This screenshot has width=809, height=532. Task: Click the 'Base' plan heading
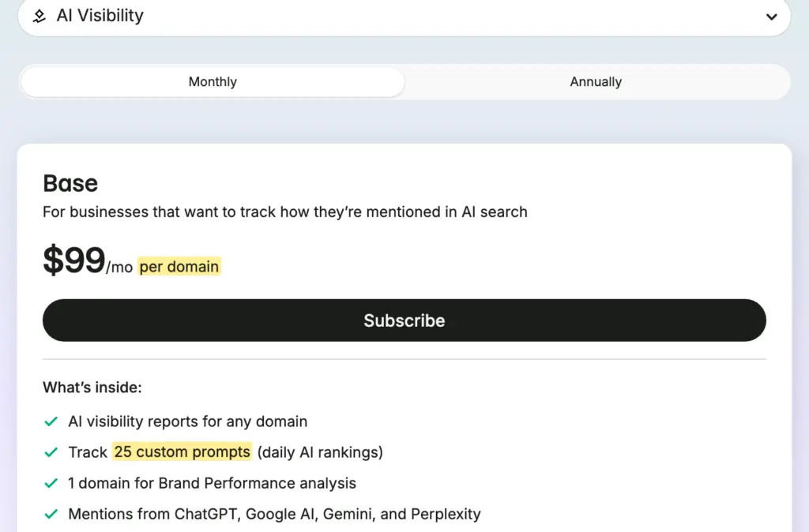pos(70,184)
